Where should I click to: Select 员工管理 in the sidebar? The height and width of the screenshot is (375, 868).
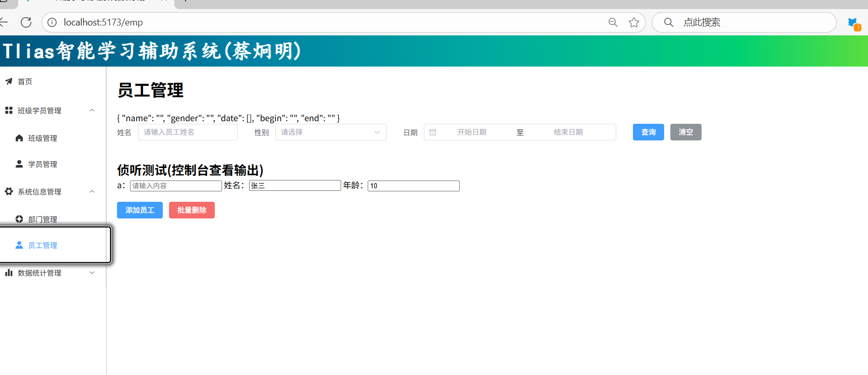coord(43,245)
